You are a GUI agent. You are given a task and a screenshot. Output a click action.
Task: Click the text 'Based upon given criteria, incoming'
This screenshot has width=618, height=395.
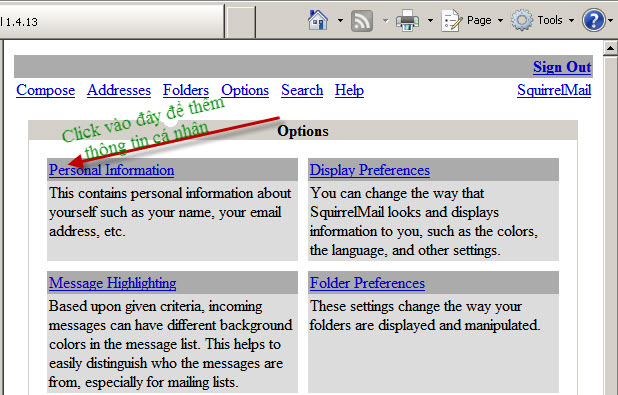pyautogui.click(x=156, y=306)
